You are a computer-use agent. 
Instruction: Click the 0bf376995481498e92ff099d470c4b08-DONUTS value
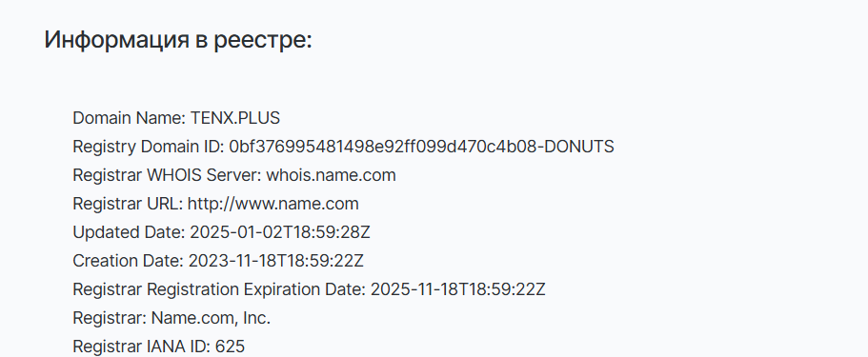pyautogui.click(x=421, y=147)
